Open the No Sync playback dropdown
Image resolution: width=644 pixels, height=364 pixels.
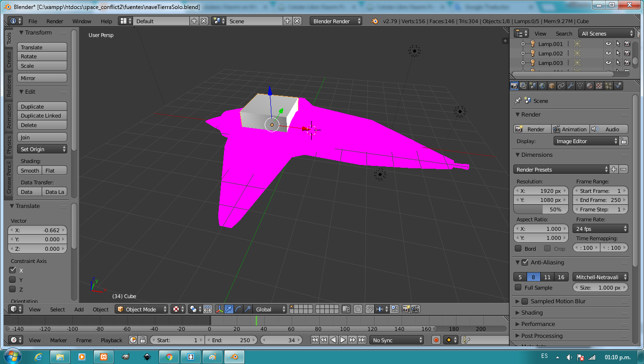click(x=397, y=340)
